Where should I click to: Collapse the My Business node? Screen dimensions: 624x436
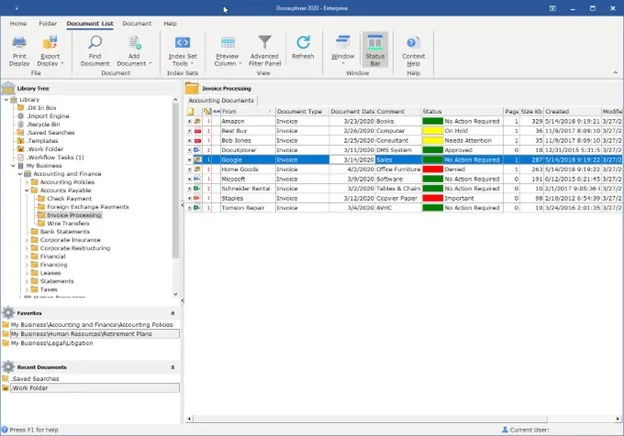[x=13, y=165]
